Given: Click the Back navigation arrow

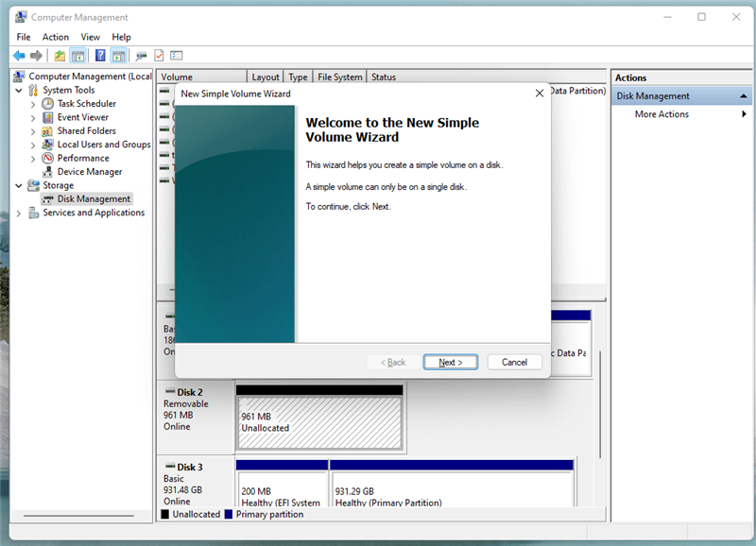Looking at the screenshot, I should click(x=18, y=55).
